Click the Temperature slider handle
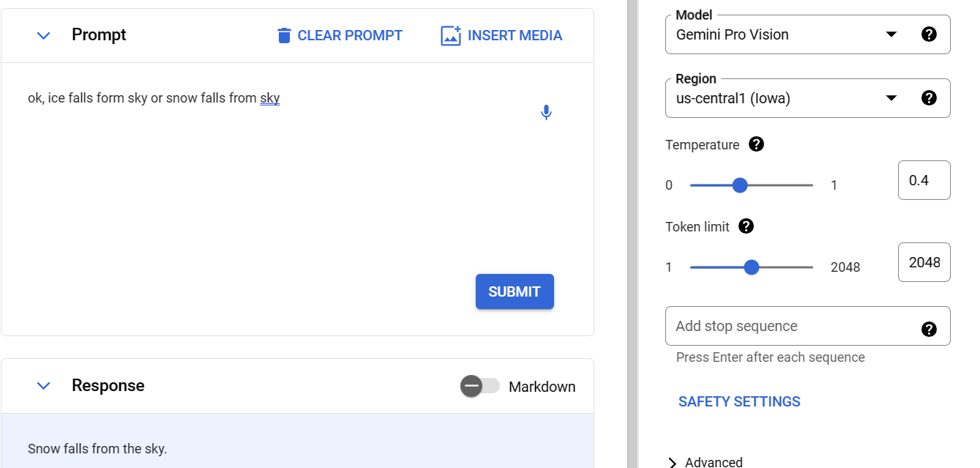This screenshot has width=980, height=468. [x=740, y=185]
